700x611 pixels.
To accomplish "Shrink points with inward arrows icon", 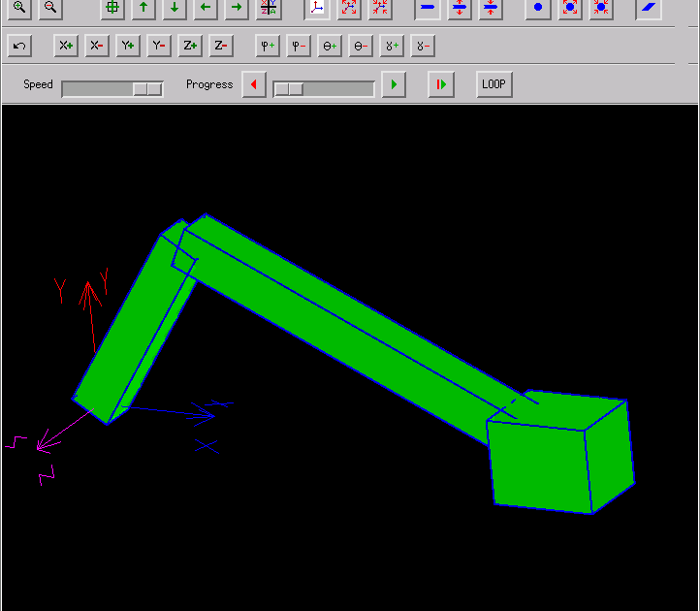I will [601, 8].
